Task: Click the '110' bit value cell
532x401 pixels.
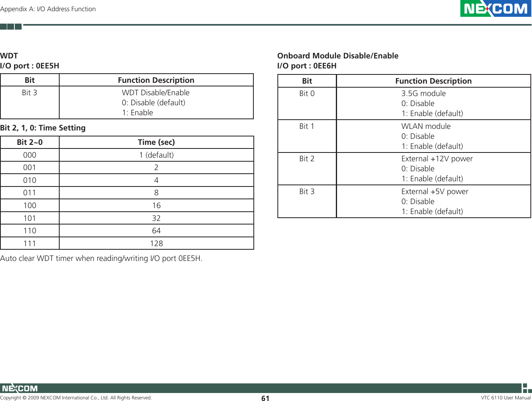Action: coord(30,231)
